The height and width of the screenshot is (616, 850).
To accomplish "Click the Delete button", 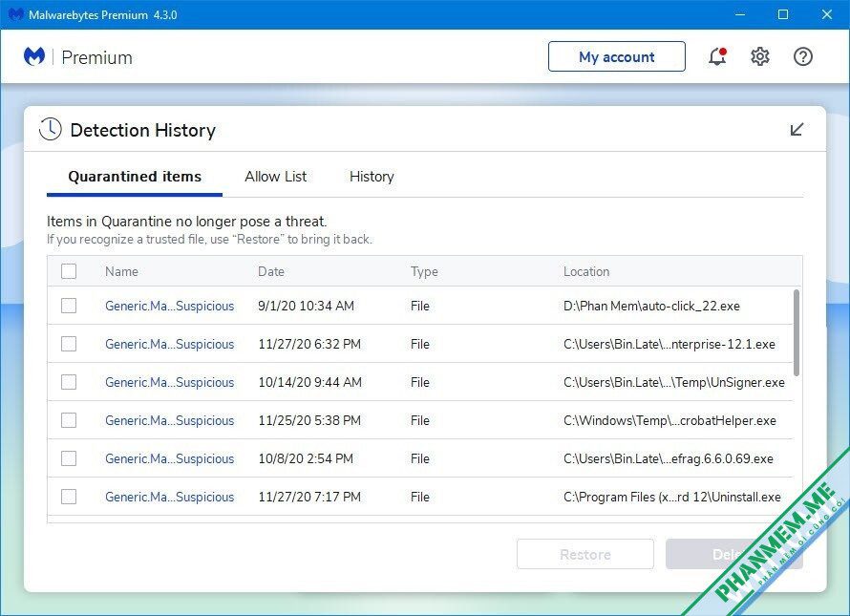I will pos(734,554).
